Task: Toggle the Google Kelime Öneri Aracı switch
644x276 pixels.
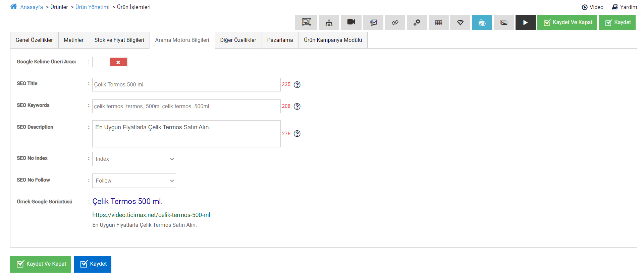Action: (110, 62)
